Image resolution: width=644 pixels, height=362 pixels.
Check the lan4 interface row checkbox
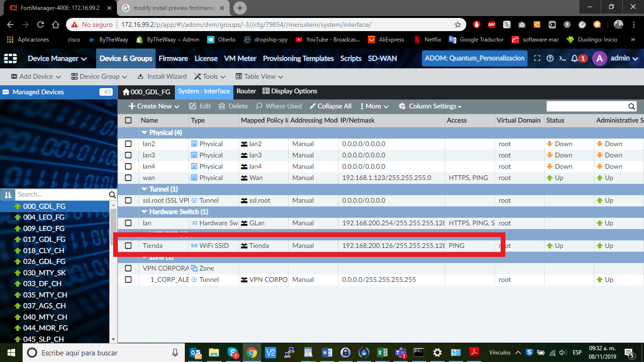click(x=128, y=166)
